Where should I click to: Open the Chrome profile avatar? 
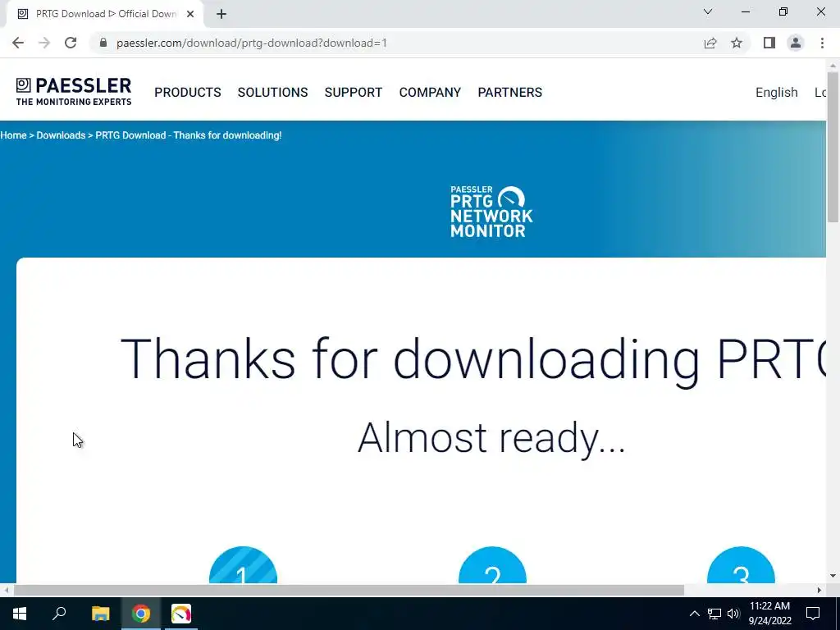coord(796,43)
